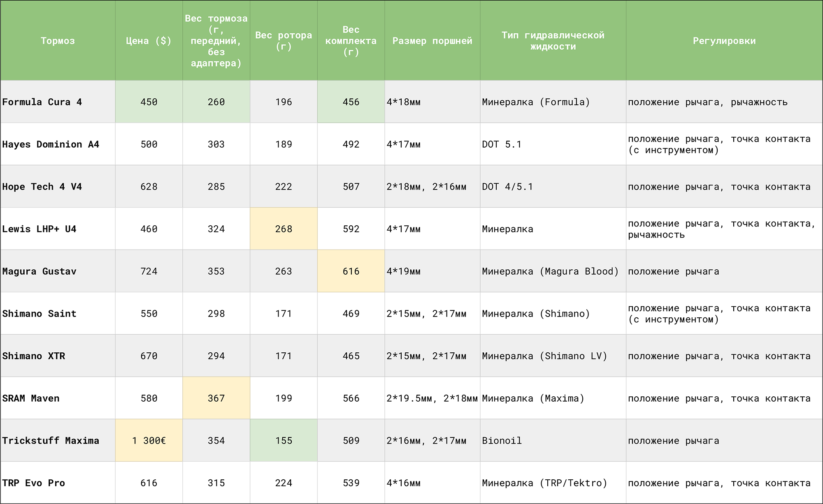823x504 pixels.
Task: Select the Lewis LHP+ U4 rotor weight 268
Action: [x=284, y=229]
